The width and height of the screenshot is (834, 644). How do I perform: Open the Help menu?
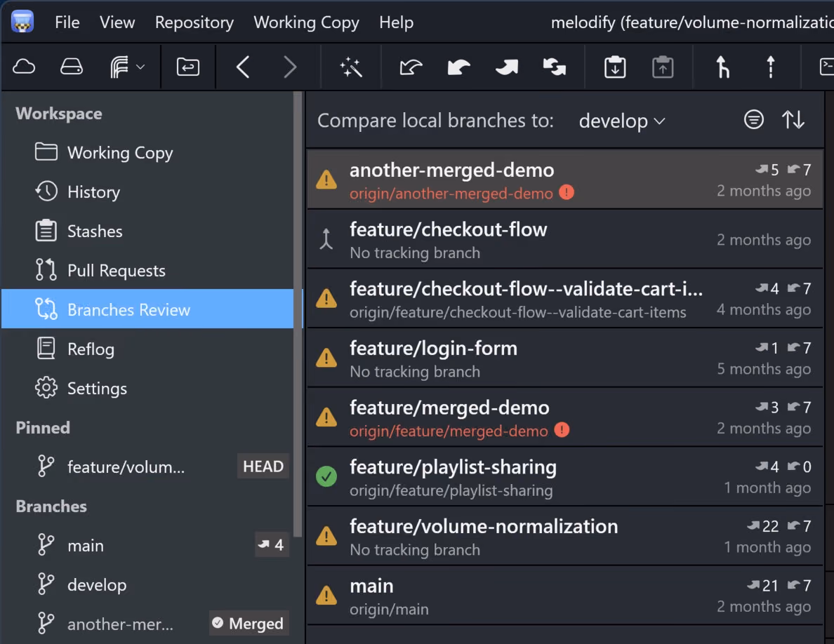tap(396, 22)
